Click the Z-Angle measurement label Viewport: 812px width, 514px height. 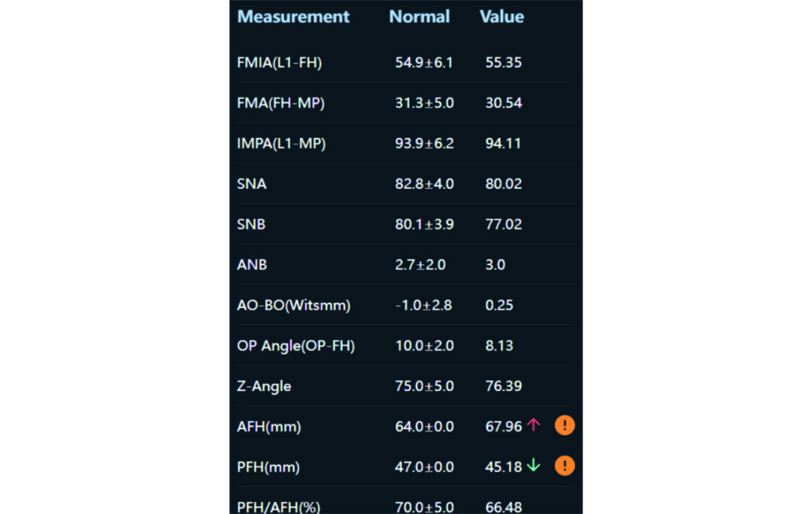(264, 386)
